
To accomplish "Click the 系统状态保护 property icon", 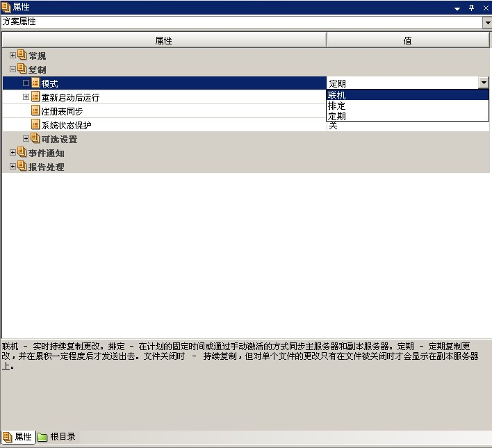I will pos(35,125).
